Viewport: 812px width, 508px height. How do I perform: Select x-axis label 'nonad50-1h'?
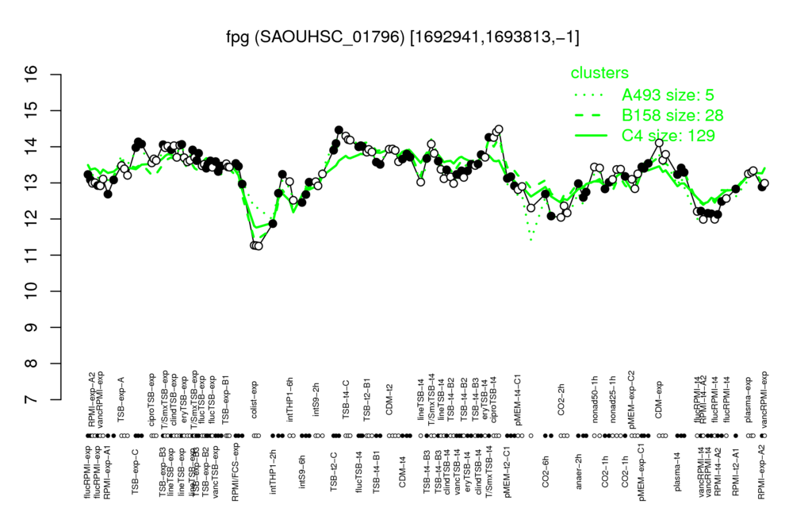pyautogui.click(x=595, y=401)
